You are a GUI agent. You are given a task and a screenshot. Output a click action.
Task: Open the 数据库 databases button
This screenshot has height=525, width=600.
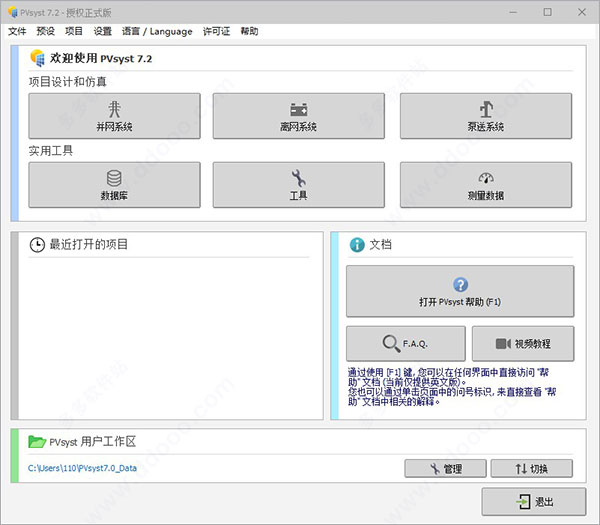(x=114, y=185)
